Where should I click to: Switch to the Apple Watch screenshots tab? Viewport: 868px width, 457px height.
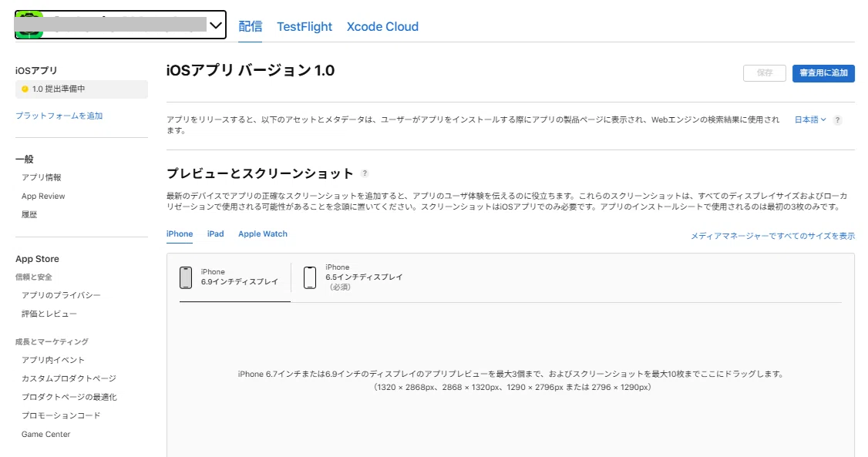pyautogui.click(x=263, y=234)
